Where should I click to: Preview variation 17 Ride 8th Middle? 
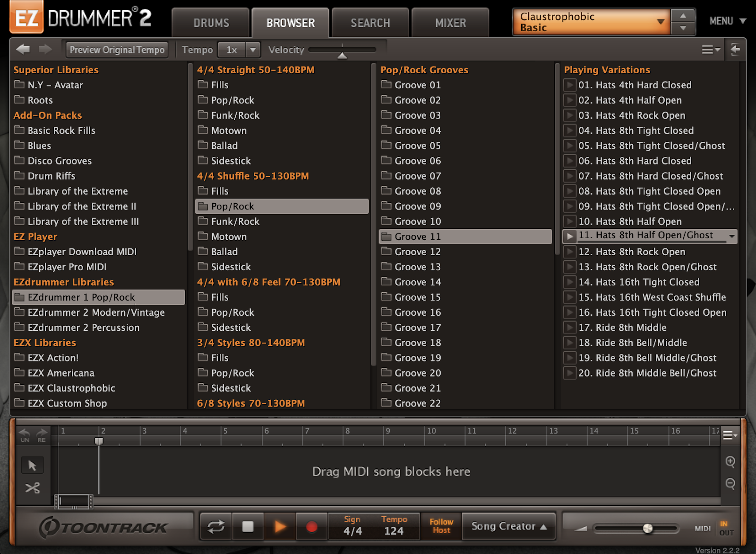[570, 328]
